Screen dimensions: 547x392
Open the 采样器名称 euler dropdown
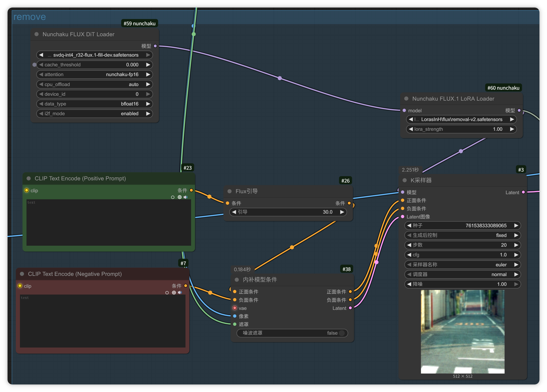tap(463, 265)
